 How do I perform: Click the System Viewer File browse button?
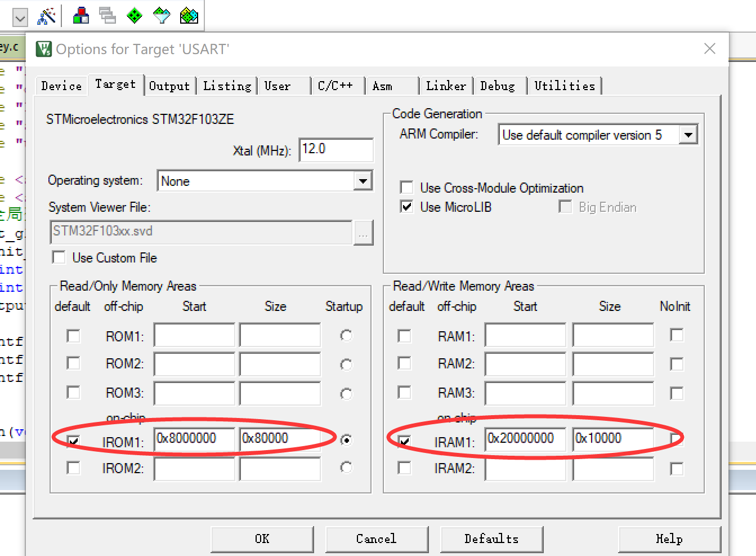pos(363,233)
